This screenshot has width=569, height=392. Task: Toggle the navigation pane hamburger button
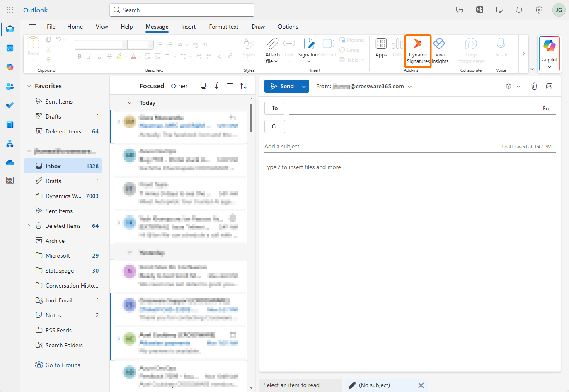tap(33, 27)
